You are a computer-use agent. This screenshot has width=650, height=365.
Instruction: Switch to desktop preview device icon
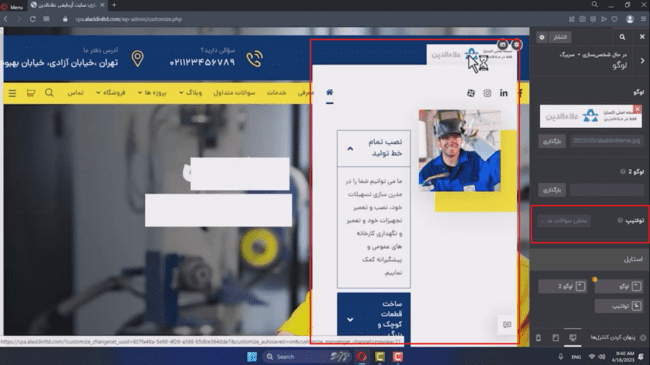pyautogui.click(x=572, y=338)
